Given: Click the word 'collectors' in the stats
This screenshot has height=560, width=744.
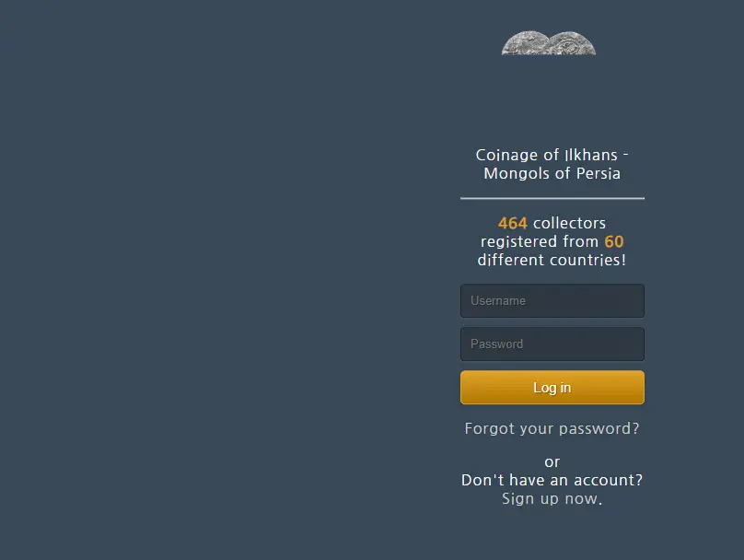Looking at the screenshot, I should (x=569, y=223).
